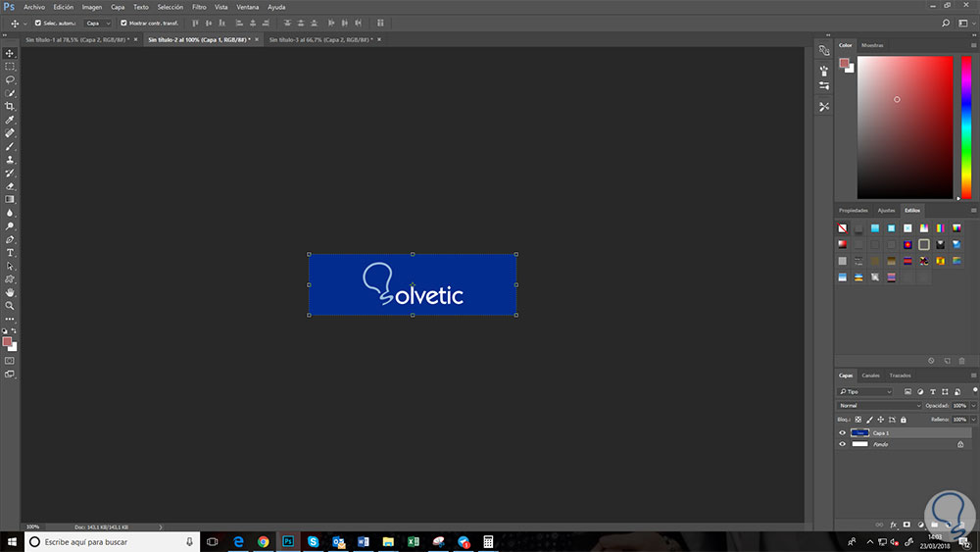Select the Eyedropper tool
This screenshot has width=980, height=552.
click(10, 120)
